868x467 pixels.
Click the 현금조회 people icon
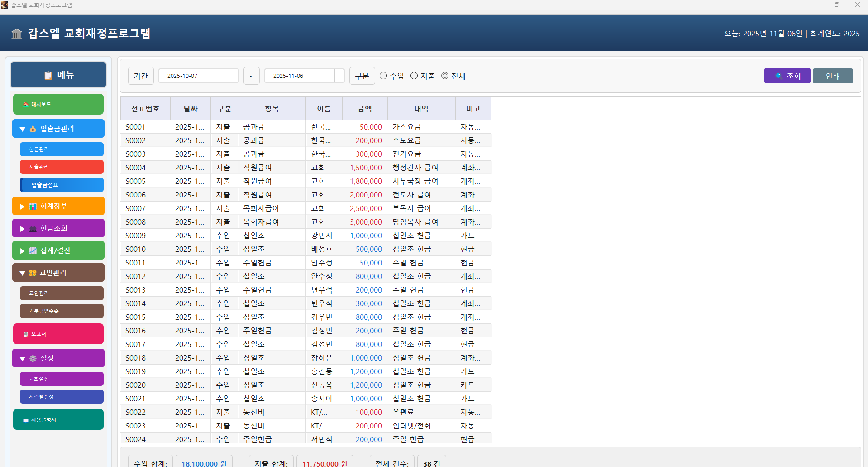(32, 228)
